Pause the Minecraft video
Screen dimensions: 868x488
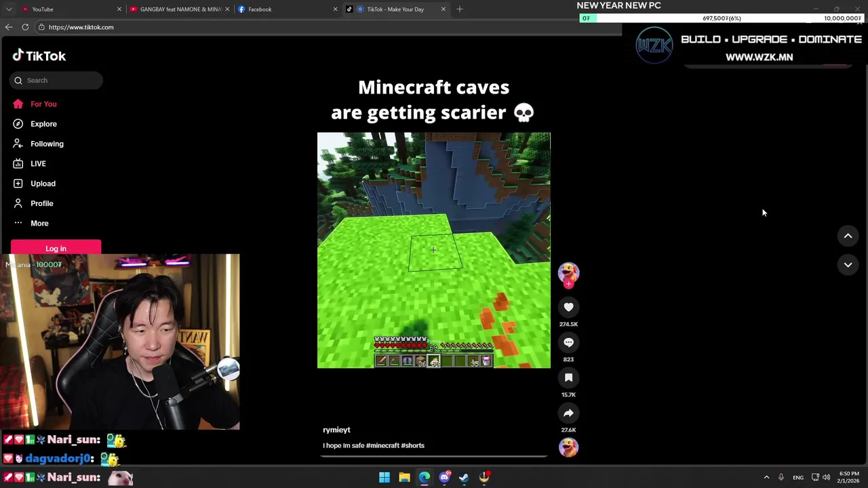tap(434, 250)
